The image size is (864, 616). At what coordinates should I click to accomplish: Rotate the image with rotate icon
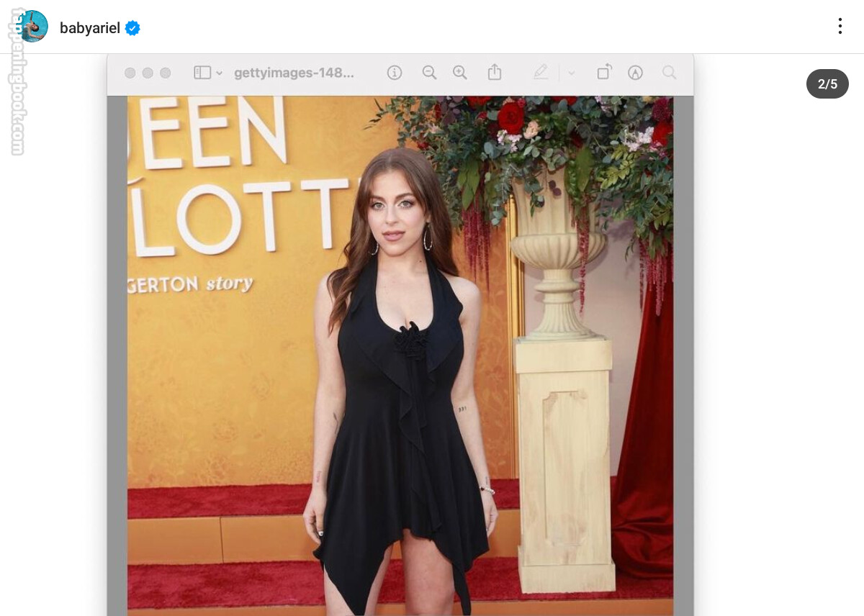pyautogui.click(x=604, y=73)
